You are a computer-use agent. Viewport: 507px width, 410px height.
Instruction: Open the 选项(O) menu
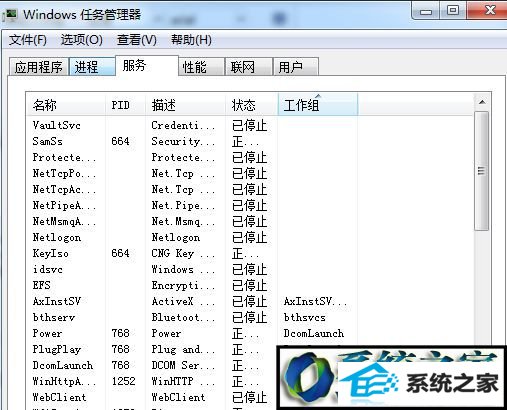82,40
